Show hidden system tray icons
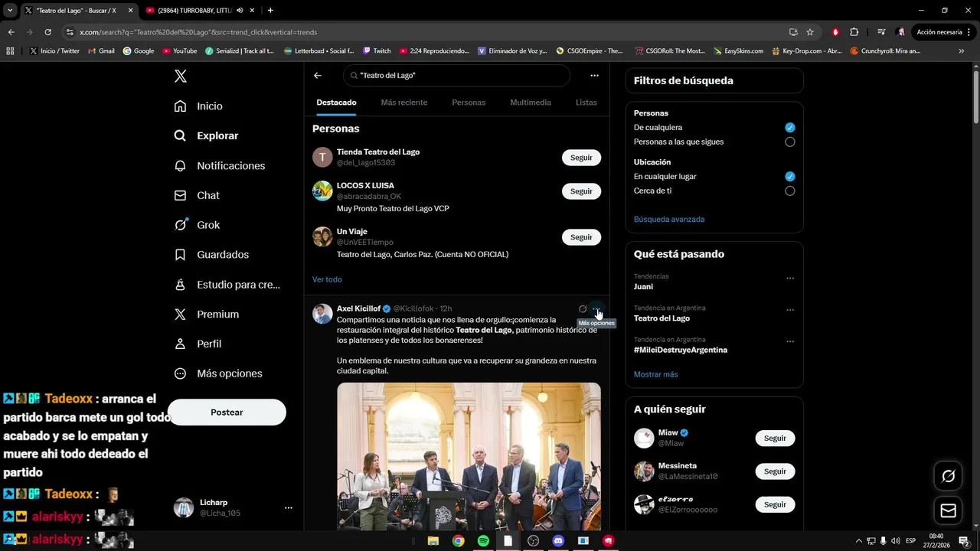The width and height of the screenshot is (980, 551). (x=858, y=541)
